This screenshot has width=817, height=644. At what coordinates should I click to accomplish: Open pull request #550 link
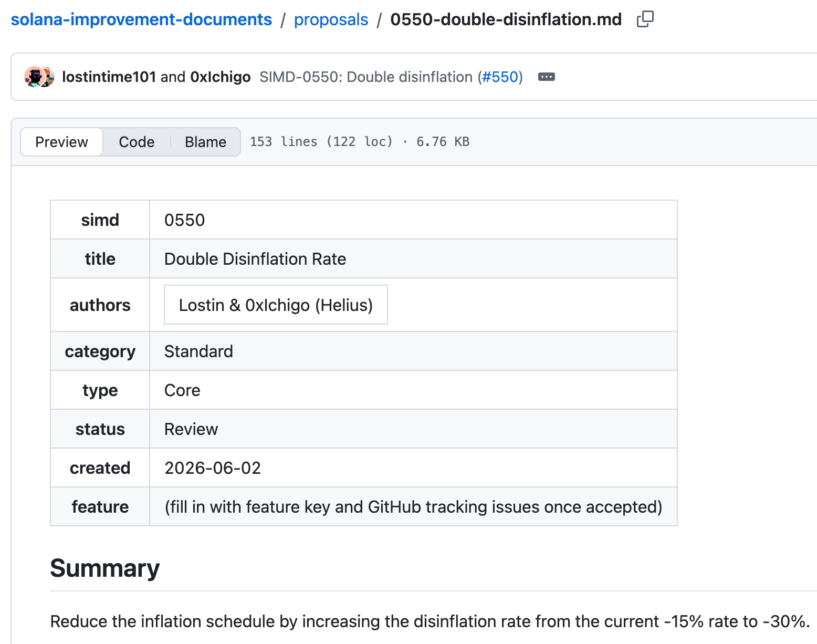pyautogui.click(x=500, y=77)
